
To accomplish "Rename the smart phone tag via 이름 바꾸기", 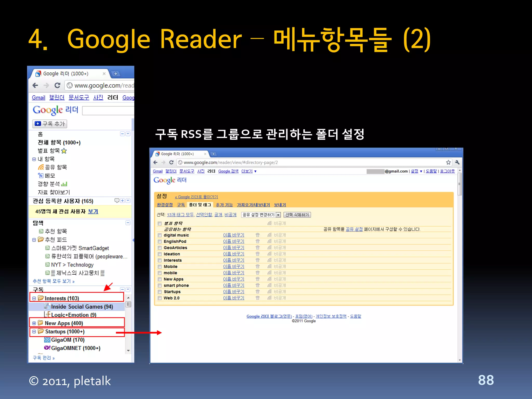I will tap(234, 285).
